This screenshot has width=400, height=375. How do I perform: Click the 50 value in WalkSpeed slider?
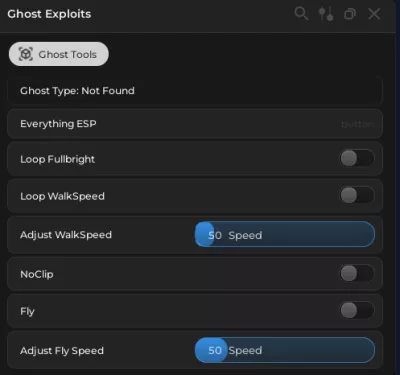(215, 235)
